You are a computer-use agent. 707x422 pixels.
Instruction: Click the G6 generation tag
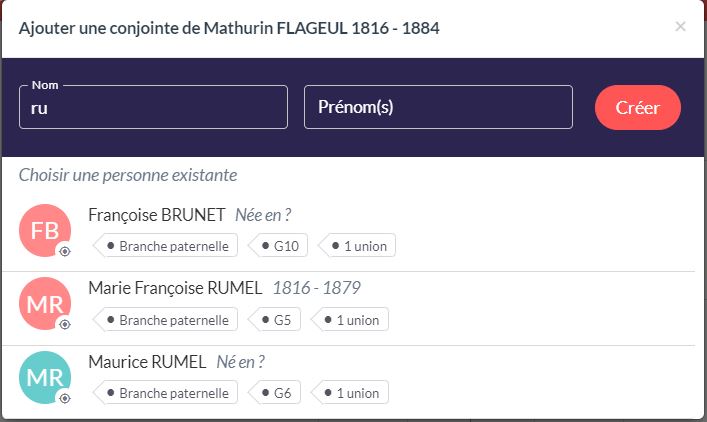click(275, 393)
